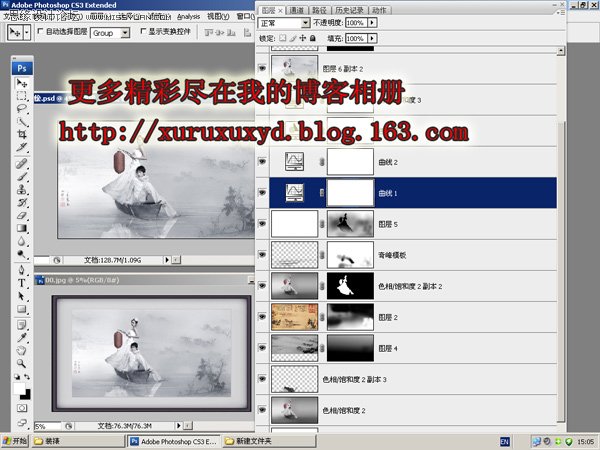
Task: Select the Dodge tool
Action: coord(22,254)
